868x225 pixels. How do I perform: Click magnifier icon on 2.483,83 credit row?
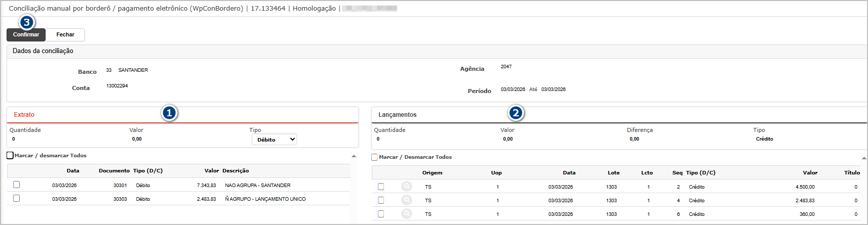(407, 200)
